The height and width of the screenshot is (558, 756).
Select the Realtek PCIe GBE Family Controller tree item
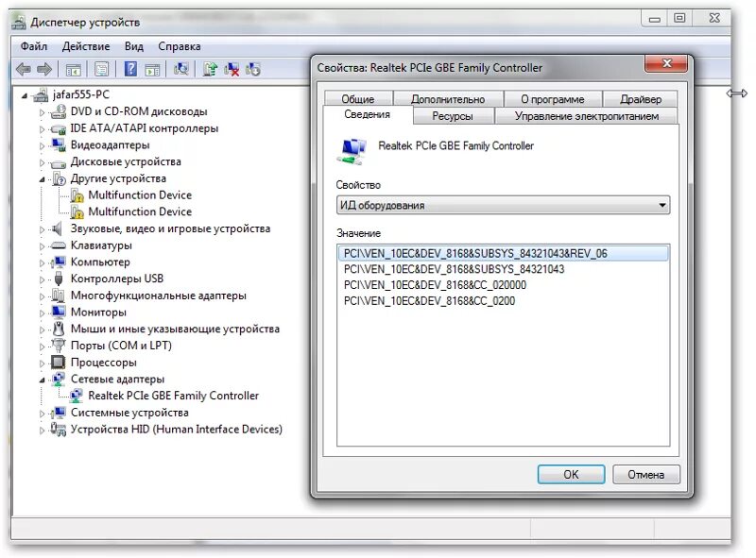173,396
